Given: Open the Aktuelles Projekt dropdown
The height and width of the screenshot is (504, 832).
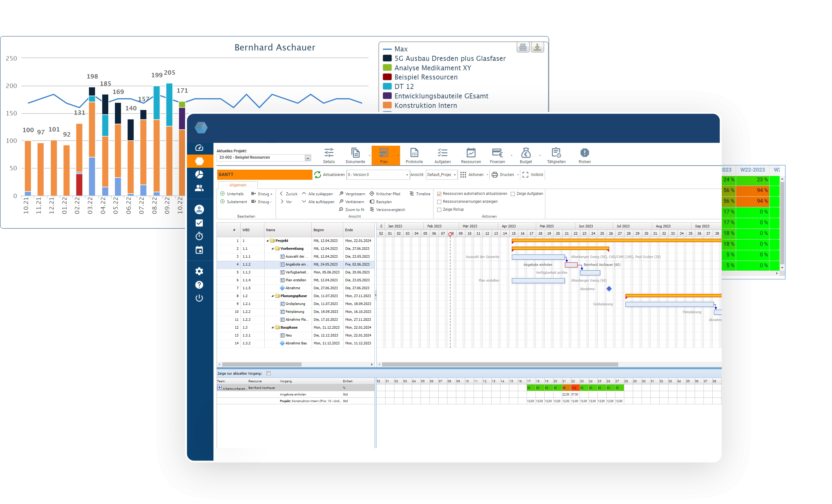Looking at the screenshot, I should (x=307, y=158).
